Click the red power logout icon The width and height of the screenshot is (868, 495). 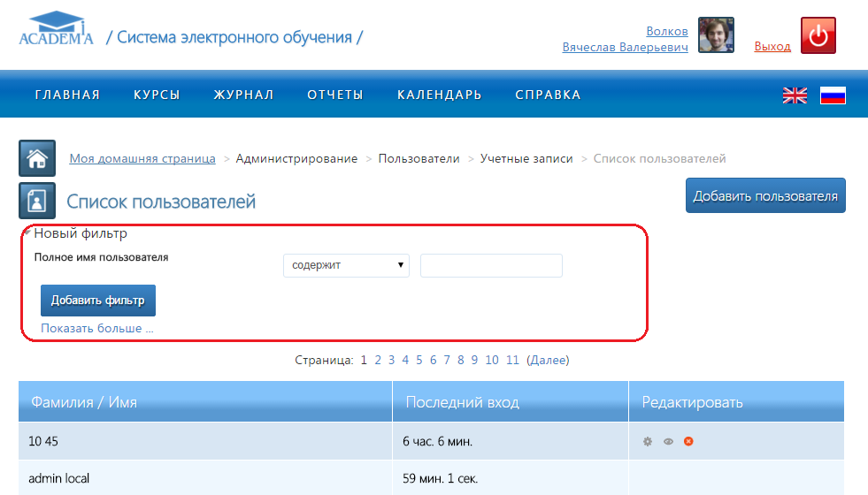click(818, 35)
